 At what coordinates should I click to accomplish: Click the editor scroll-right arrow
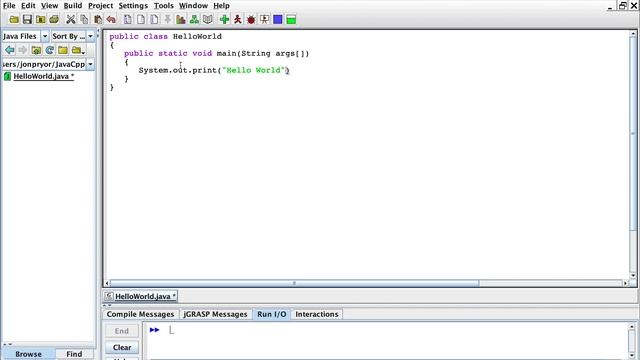625,283
